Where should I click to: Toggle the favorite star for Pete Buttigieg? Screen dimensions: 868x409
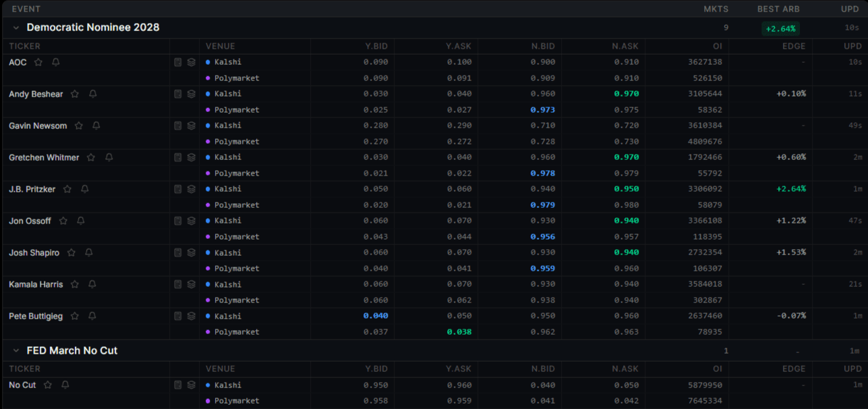[75, 316]
